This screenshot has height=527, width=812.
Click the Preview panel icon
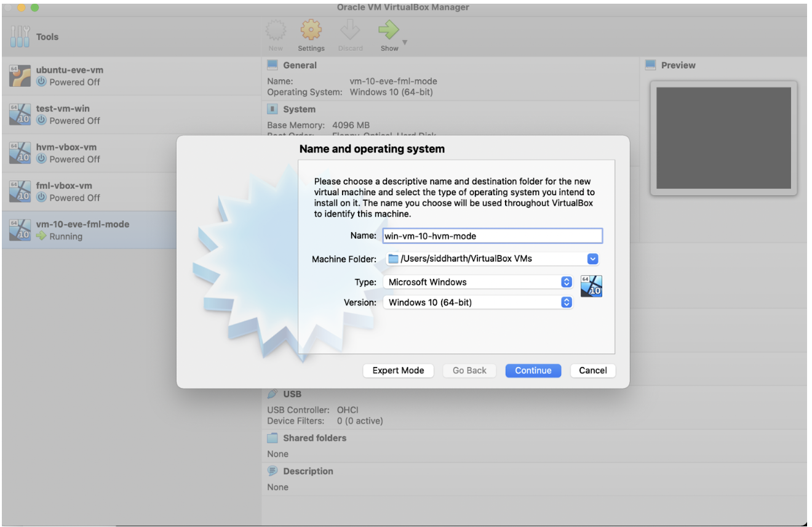(652, 65)
